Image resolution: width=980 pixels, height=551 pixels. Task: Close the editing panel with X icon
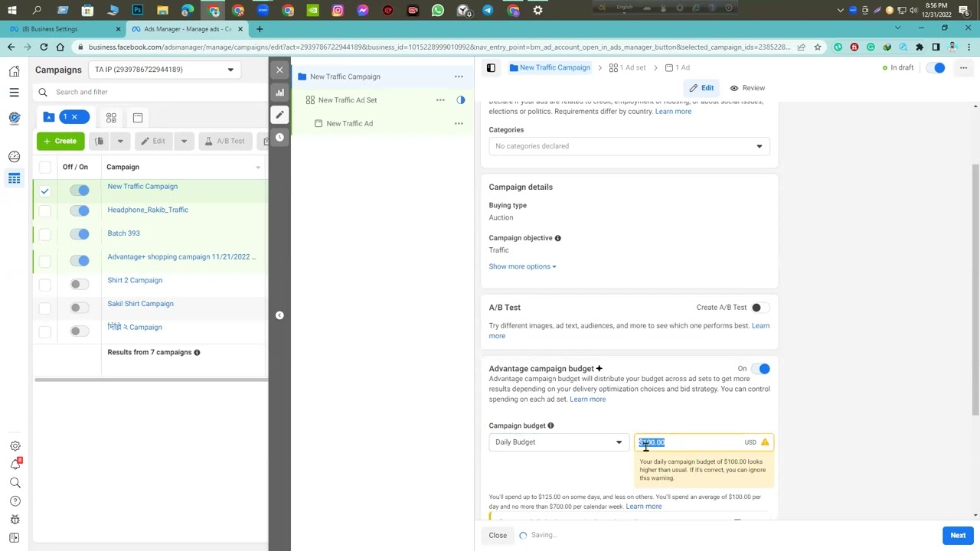tap(279, 70)
